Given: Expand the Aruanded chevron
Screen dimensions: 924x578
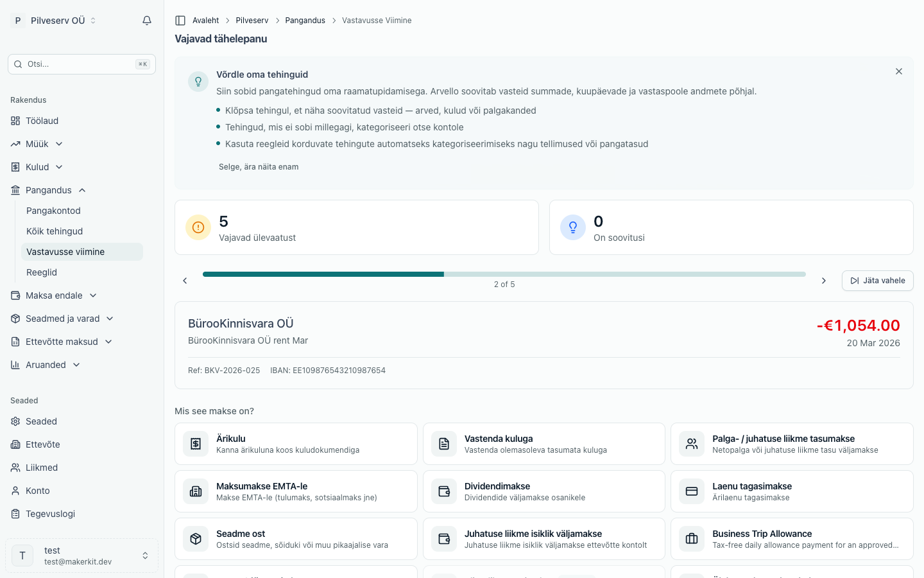Looking at the screenshot, I should 76,365.
